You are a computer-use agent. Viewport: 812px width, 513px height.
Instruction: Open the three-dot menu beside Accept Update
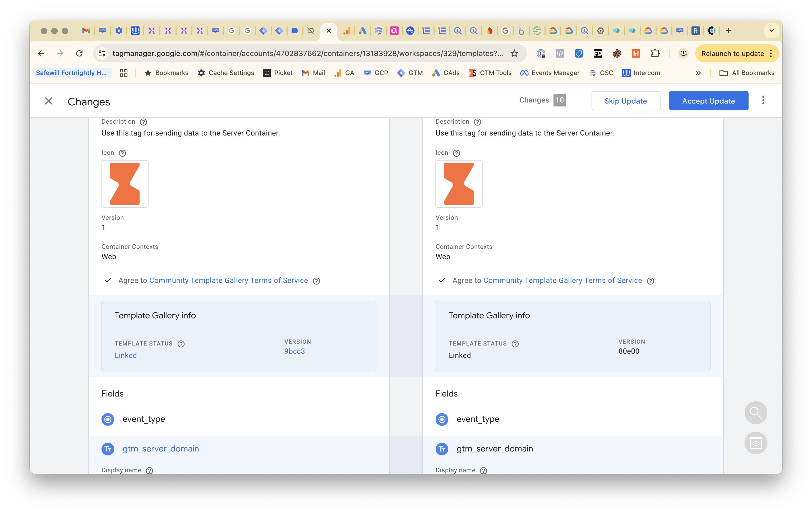(763, 100)
